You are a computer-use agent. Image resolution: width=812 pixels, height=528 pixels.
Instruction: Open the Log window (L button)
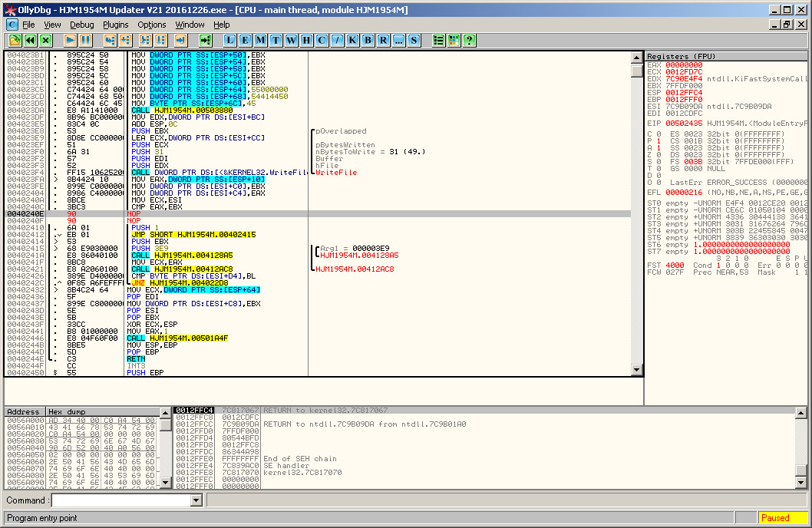(x=230, y=40)
